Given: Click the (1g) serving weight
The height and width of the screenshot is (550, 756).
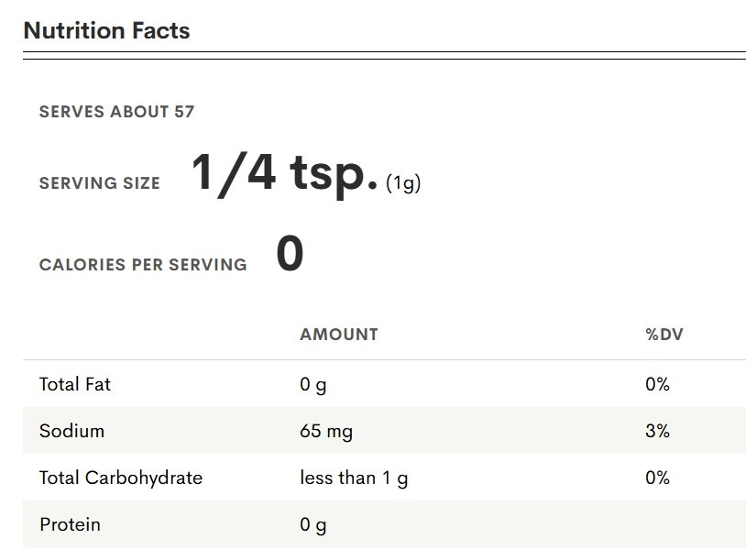Looking at the screenshot, I should click(403, 183).
